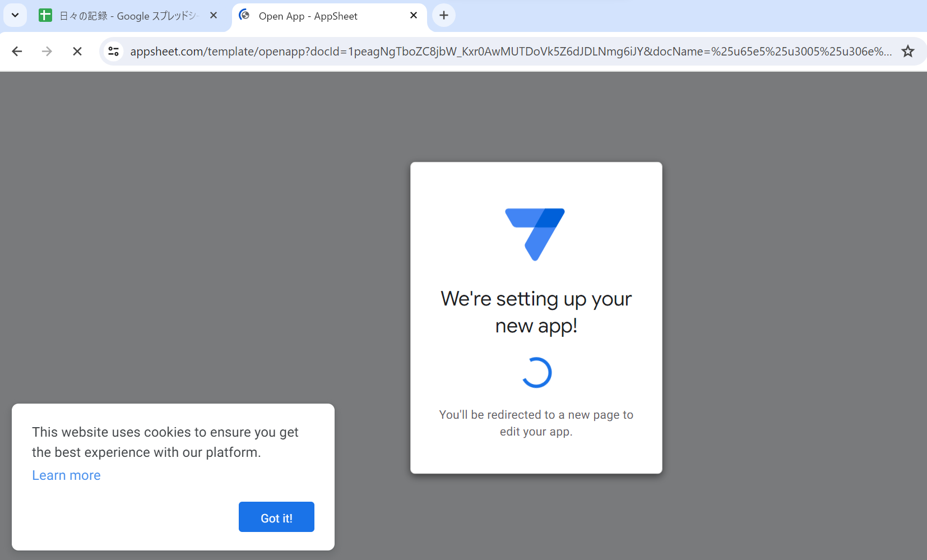This screenshot has width=927, height=560.
Task: Open the tab search dropdown arrow
Action: [x=15, y=15]
